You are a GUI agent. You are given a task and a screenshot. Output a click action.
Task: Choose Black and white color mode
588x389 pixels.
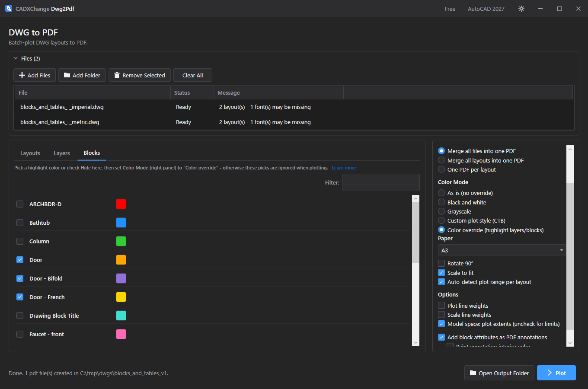click(441, 202)
